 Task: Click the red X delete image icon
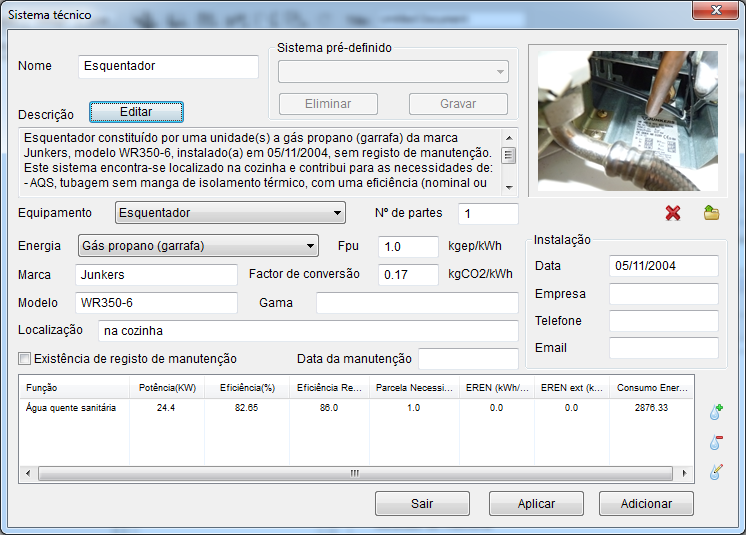tap(673, 213)
